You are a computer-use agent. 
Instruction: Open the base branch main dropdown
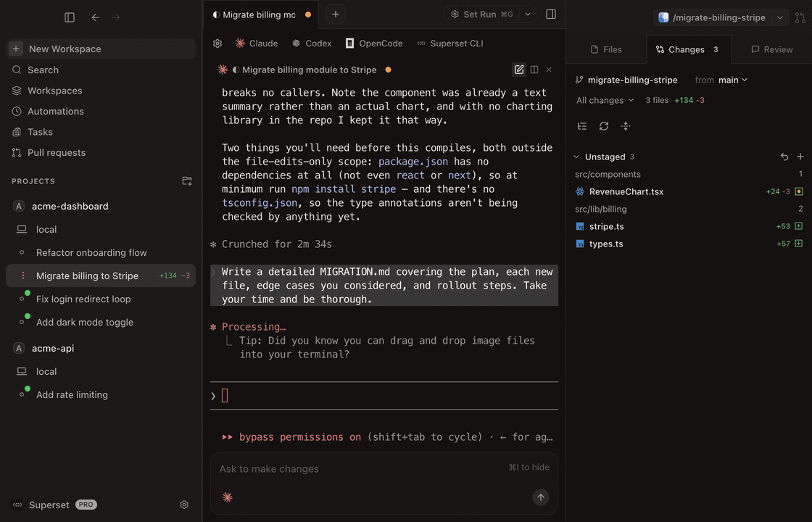(733, 80)
